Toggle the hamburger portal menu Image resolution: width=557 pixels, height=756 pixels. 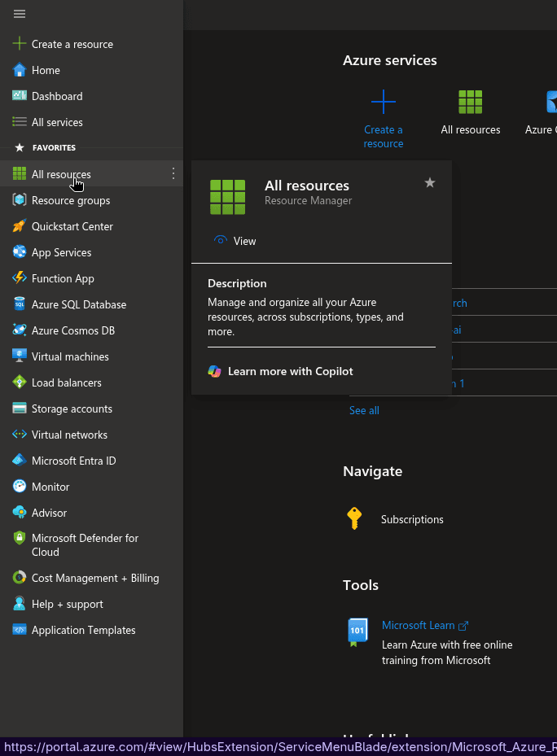coord(20,14)
